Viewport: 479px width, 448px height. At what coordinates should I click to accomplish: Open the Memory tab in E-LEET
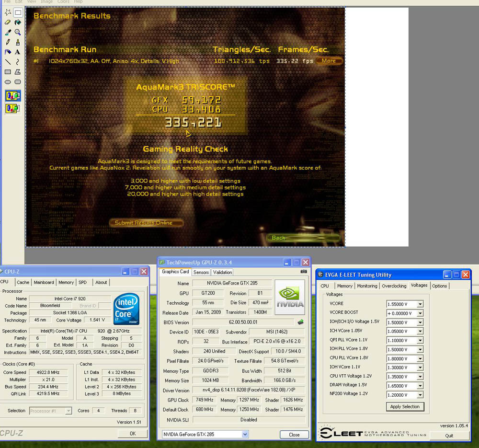[344, 286]
